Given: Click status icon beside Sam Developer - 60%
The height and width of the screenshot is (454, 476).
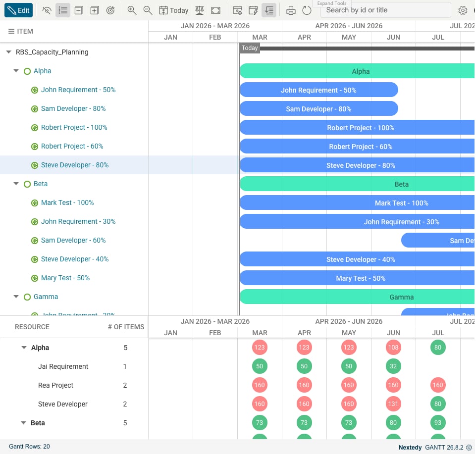Looking at the screenshot, I should 35,241.
